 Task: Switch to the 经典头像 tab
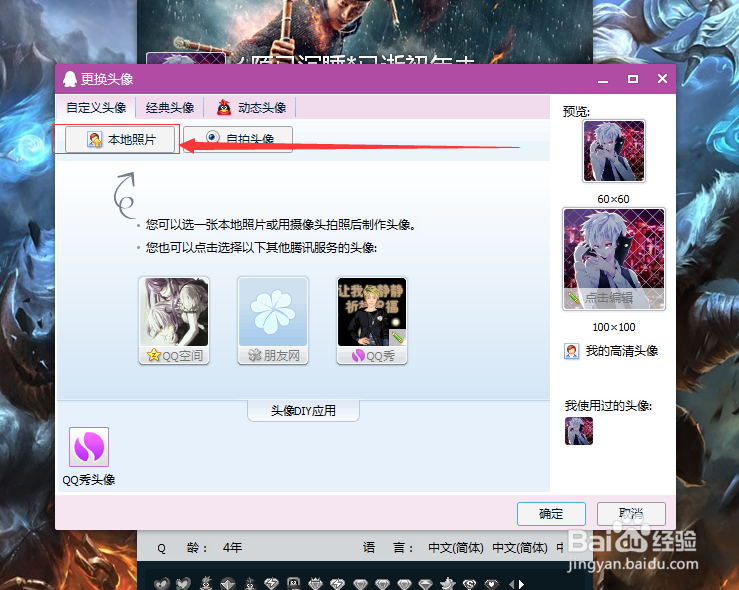click(170, 107)
